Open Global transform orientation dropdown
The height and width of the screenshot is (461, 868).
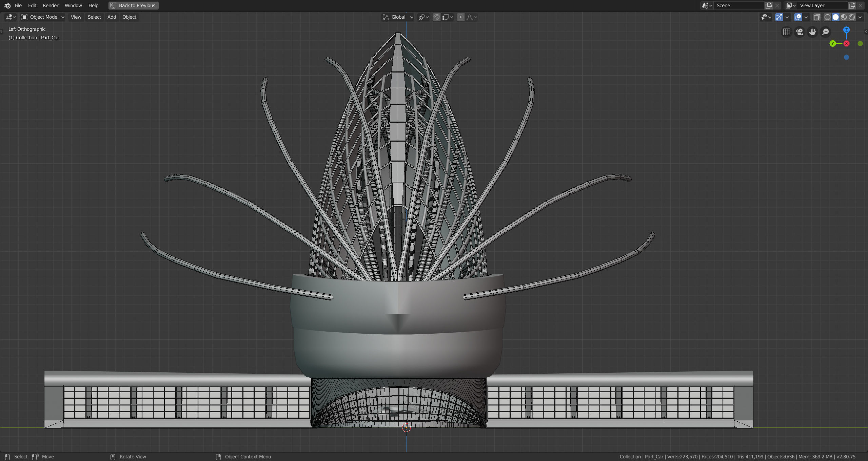(x=398, y=17)
